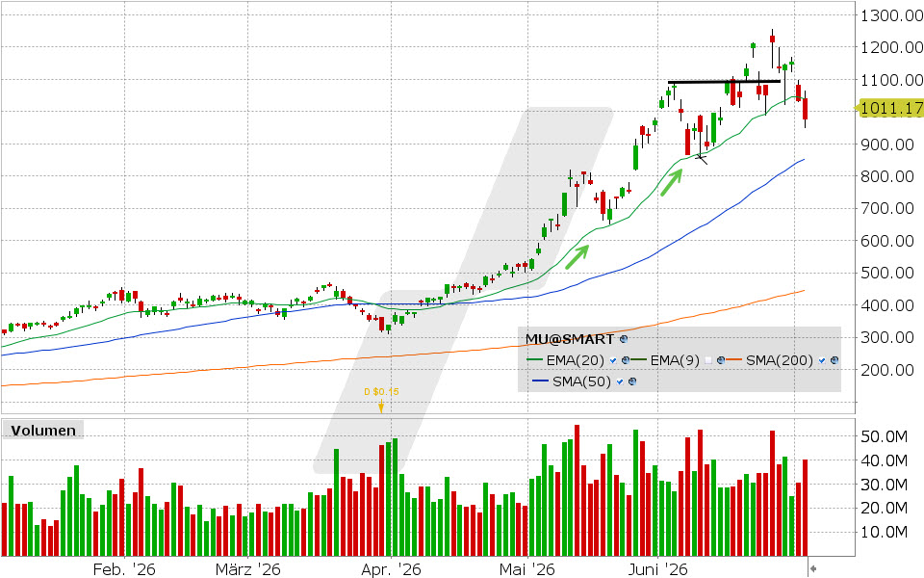Click the current price tag 1011.17
924x578 pixels.
pyautogui.click(x=891, y=108)
